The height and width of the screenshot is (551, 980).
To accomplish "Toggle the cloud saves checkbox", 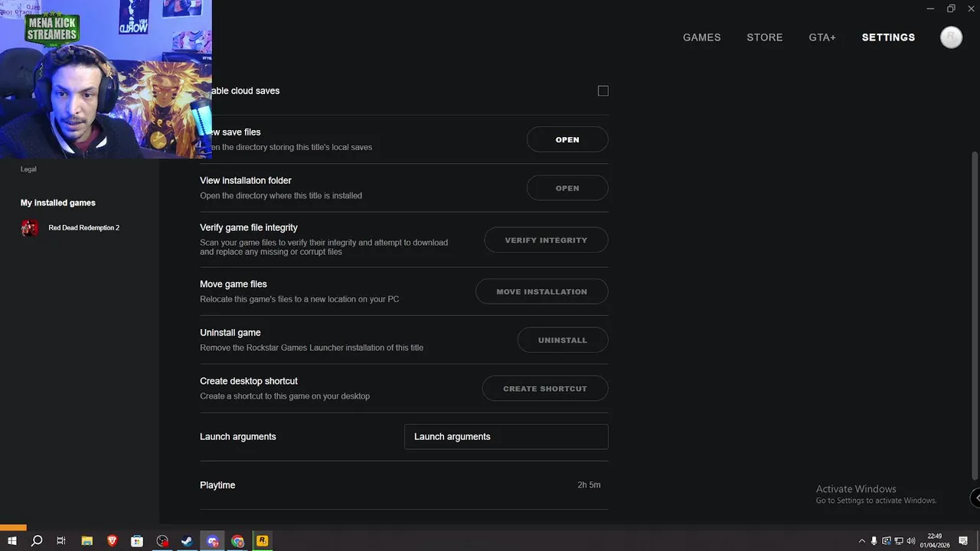I will click(603, 91).
